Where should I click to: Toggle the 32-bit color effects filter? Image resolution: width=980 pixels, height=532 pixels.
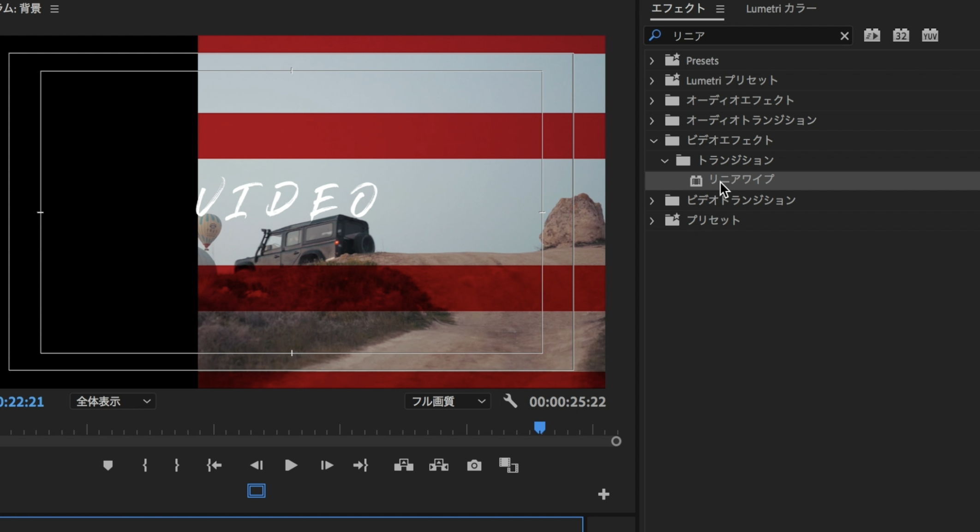point(901,35)
